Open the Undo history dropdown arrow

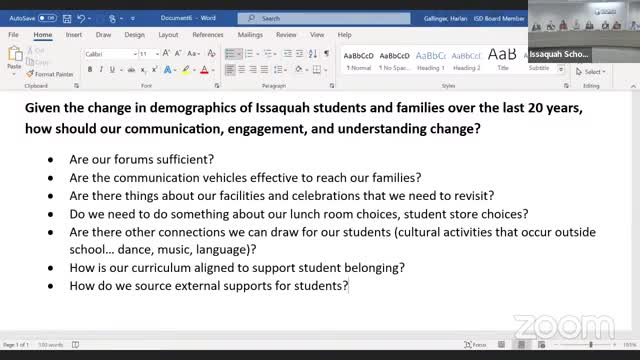pos(89,18)
